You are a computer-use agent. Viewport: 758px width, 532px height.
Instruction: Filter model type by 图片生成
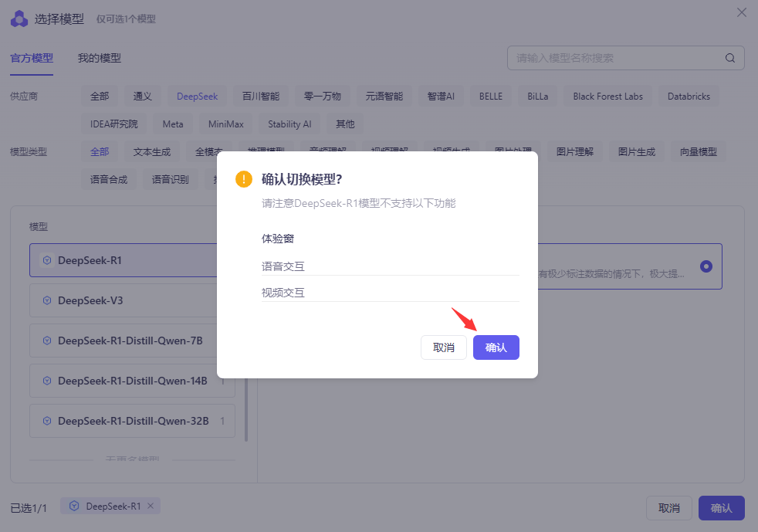pyautogui.click(x=637, y=152)
